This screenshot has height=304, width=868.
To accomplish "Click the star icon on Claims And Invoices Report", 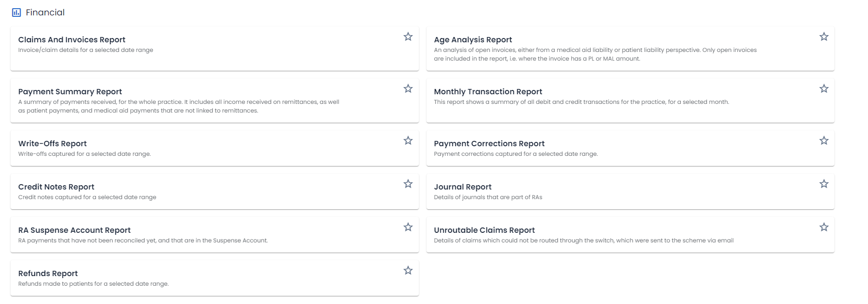I will click(x=408, y=37).
